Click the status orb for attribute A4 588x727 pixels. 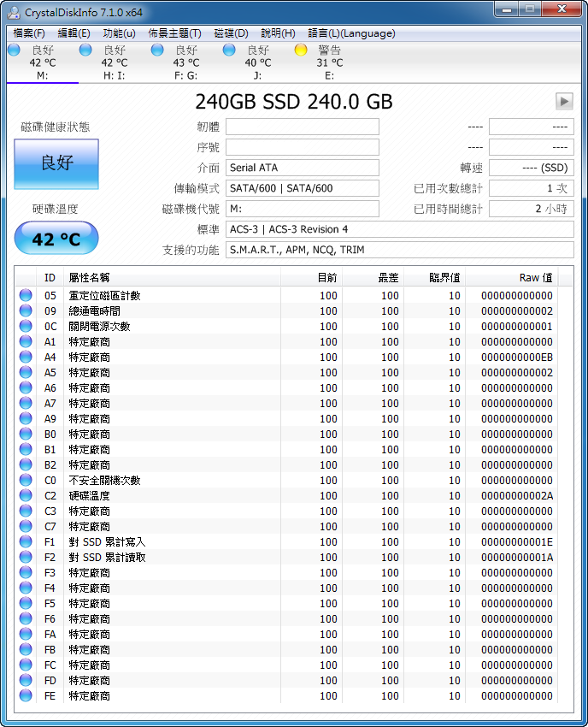point(26,357)
